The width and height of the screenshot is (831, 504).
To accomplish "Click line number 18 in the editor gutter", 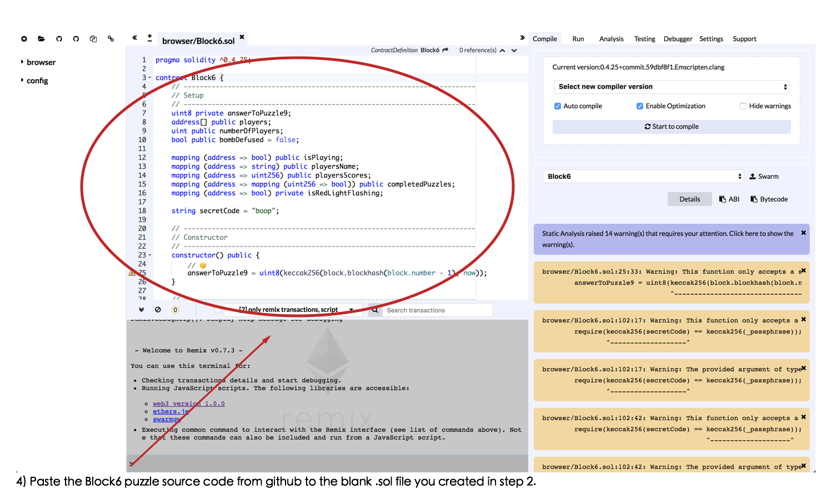I will coord(142,211).
